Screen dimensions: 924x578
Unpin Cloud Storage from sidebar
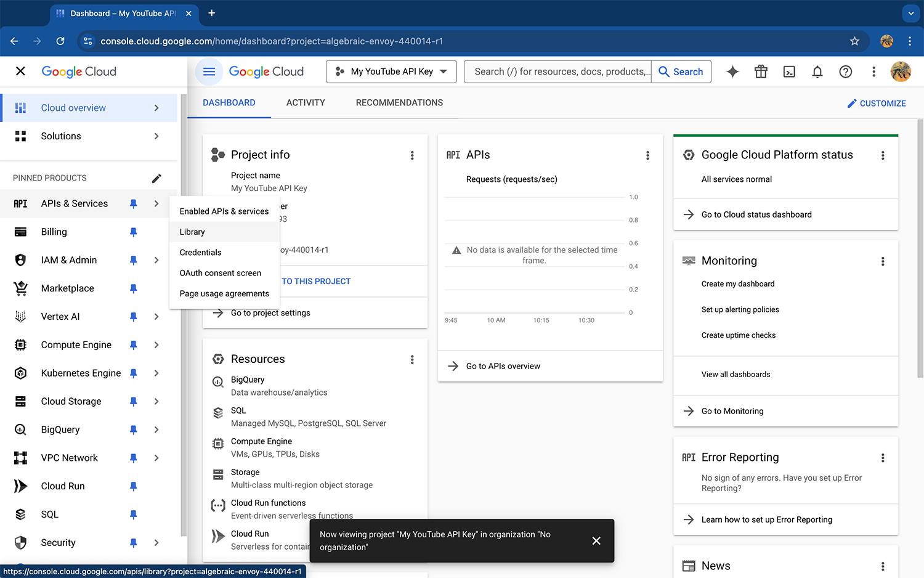pyautogui.click(x=134, y=402)
